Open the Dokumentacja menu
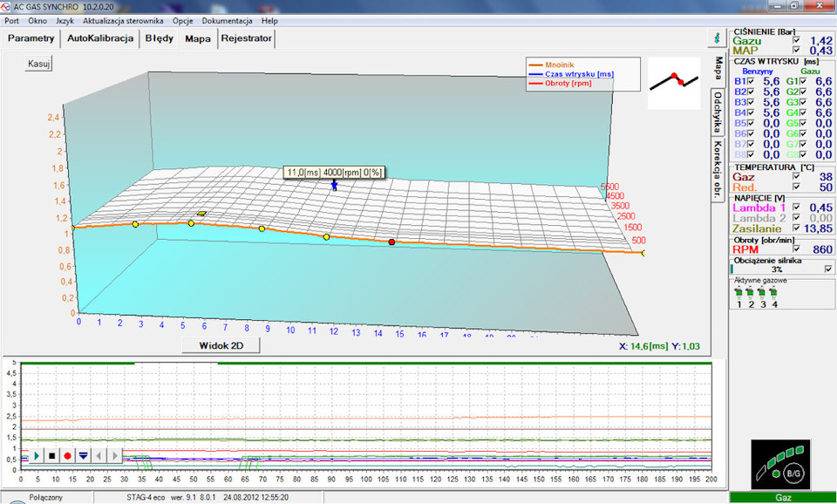The height and width of the screenshot is (504, 837). pyautogui.click(x=227, y=21)
